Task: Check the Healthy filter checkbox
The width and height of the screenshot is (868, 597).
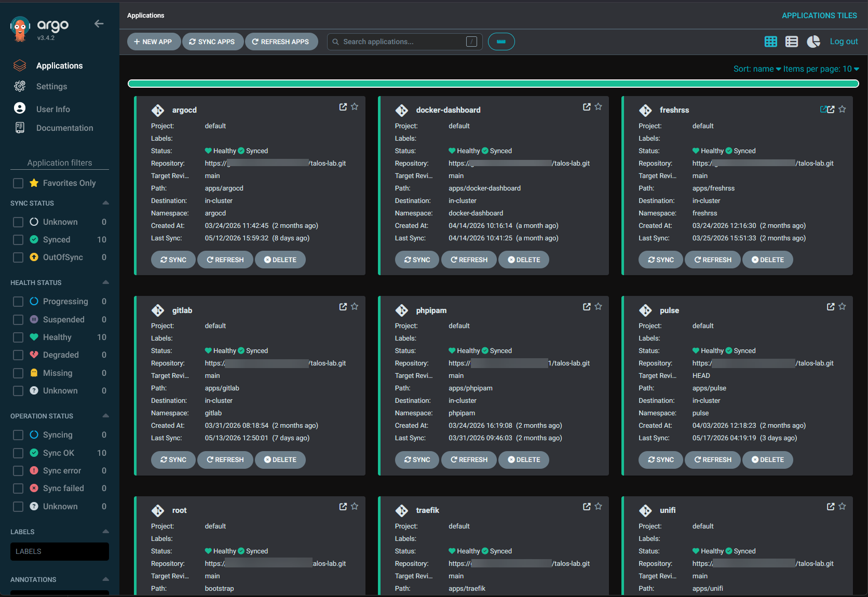Action: click(x=18, y=337)
